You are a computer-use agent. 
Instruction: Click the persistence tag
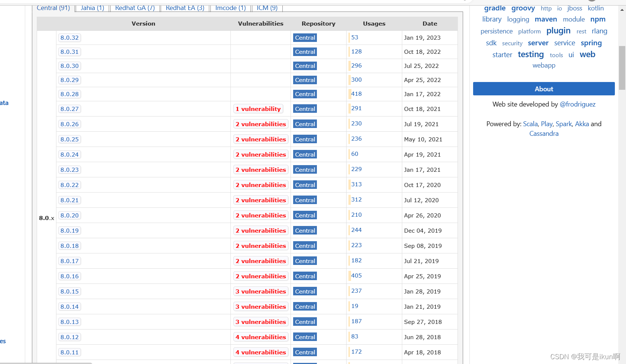coord(496,31)
